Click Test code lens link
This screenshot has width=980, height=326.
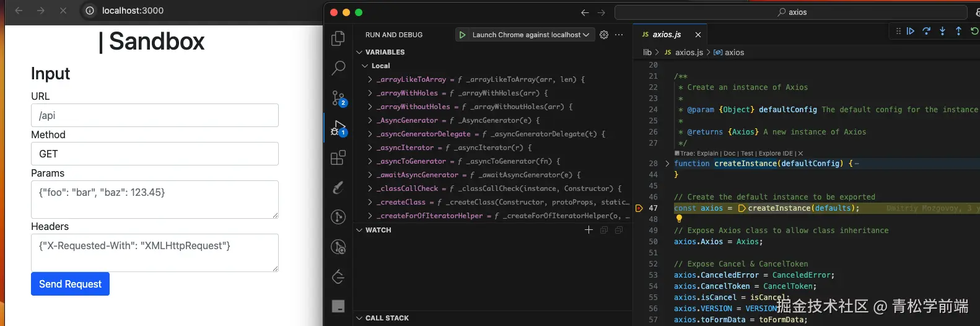747,154
